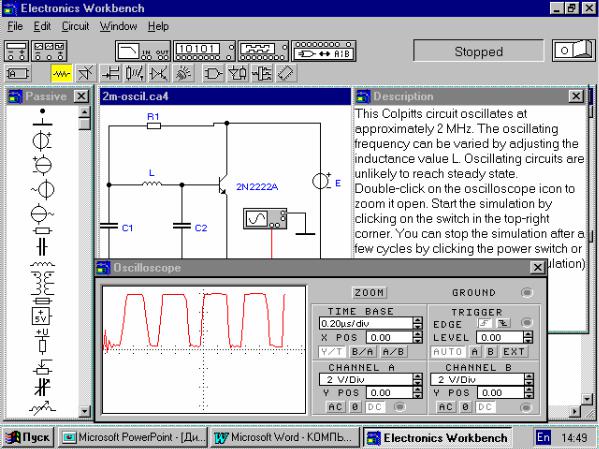The height and width of the screenshot is (449, 599).
Task: Pick the AC voltage source component
Action: pos(42,189)
